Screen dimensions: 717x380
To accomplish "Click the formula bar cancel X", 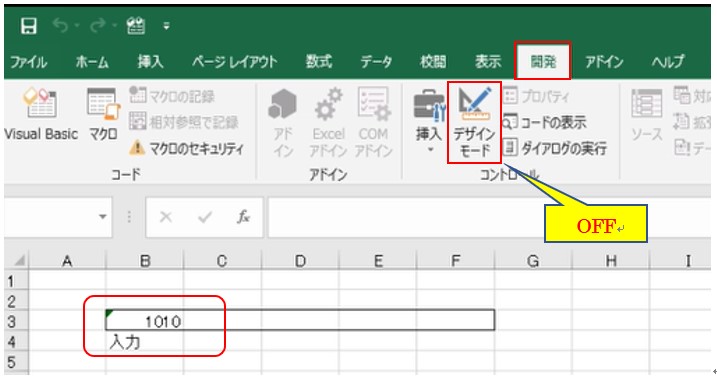I will 166,217.
